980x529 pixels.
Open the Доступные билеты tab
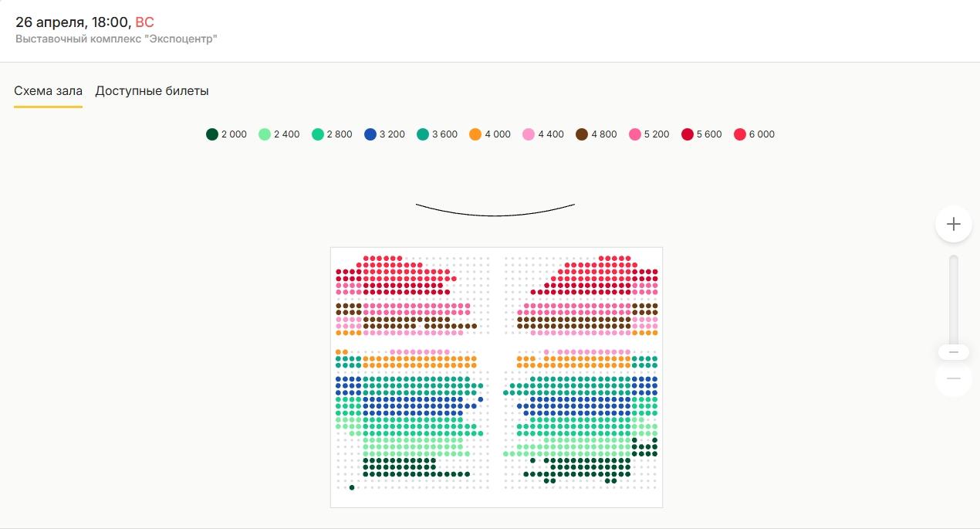coord(152,91)
